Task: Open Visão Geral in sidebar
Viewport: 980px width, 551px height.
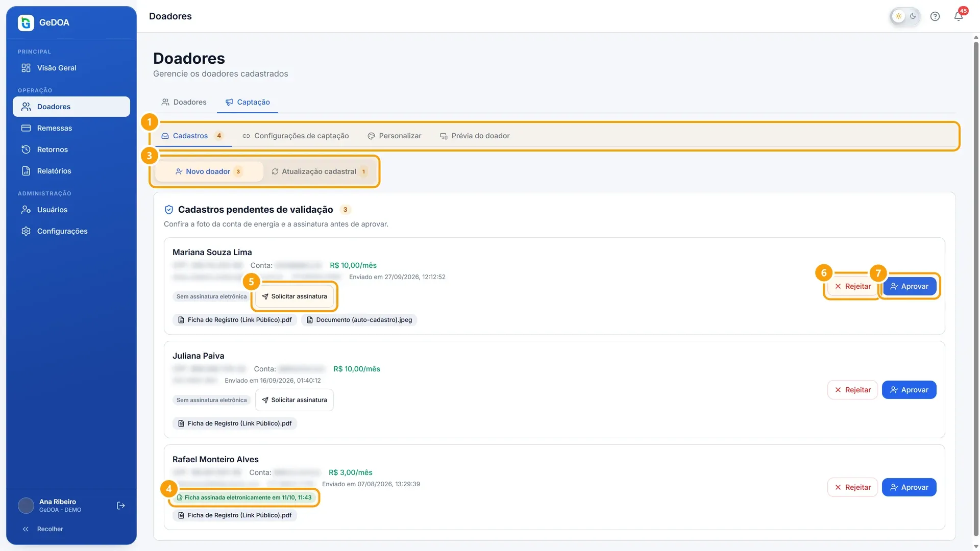Action: [71, 68]
